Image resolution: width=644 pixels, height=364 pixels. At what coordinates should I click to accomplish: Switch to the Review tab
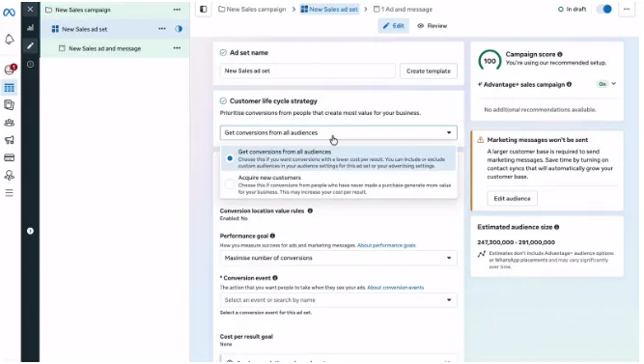point(433,26)
